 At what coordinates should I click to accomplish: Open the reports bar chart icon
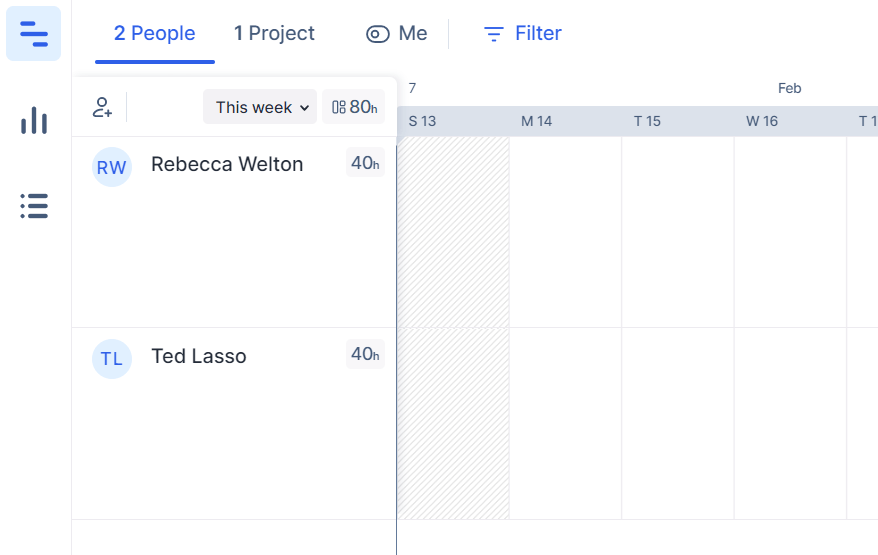click(34, 120)
